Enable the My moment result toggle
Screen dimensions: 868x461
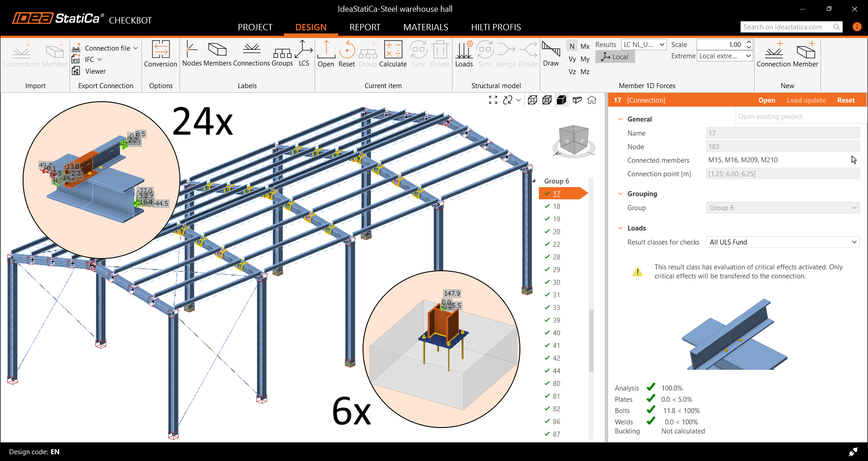585,59
